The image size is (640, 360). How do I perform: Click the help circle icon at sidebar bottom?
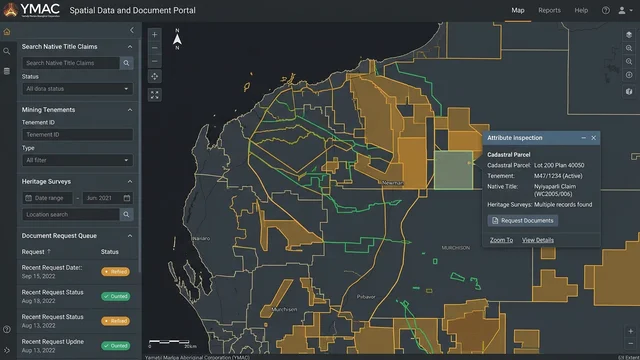tap(7, 329)
